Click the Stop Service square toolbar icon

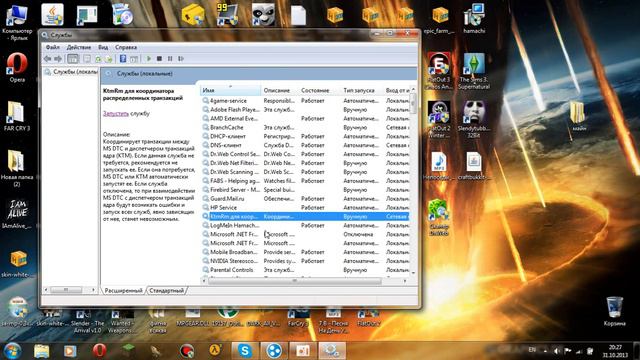(x=160, y=59)
